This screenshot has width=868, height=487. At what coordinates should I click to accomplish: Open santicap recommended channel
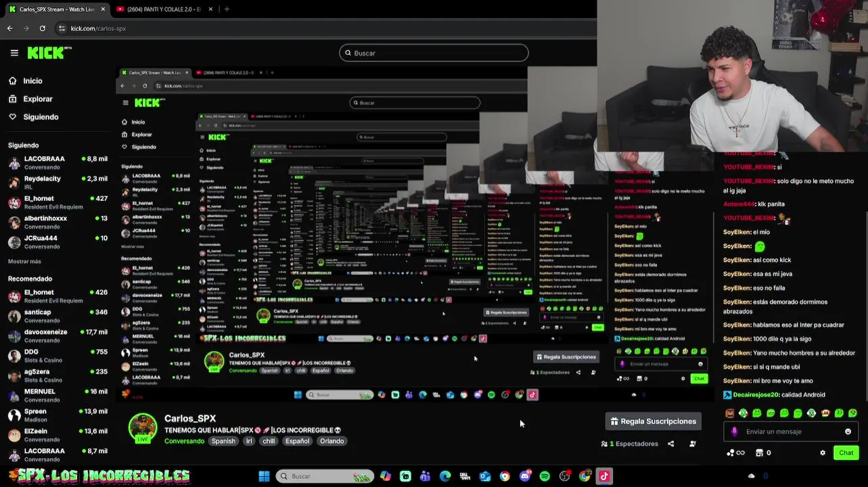(58, 316)
